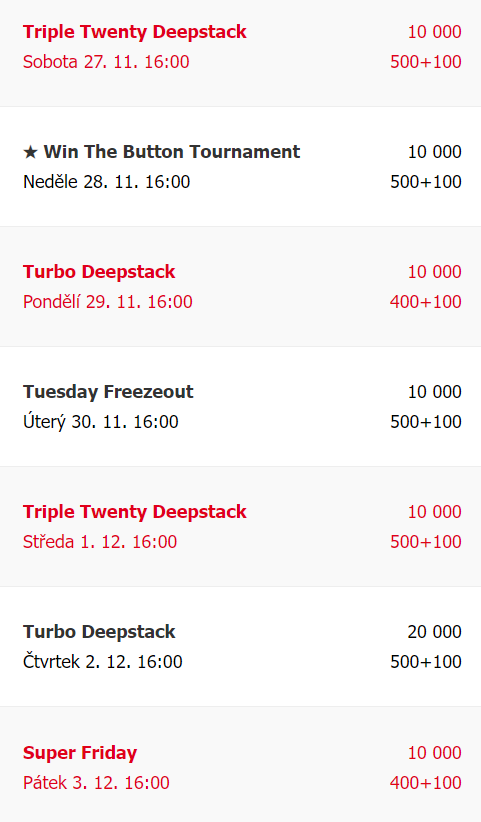Click the 500+100 buy-in for Tuesday Freezeout
Viewport: 481px width, 822px height.
[x=425, y=422]
